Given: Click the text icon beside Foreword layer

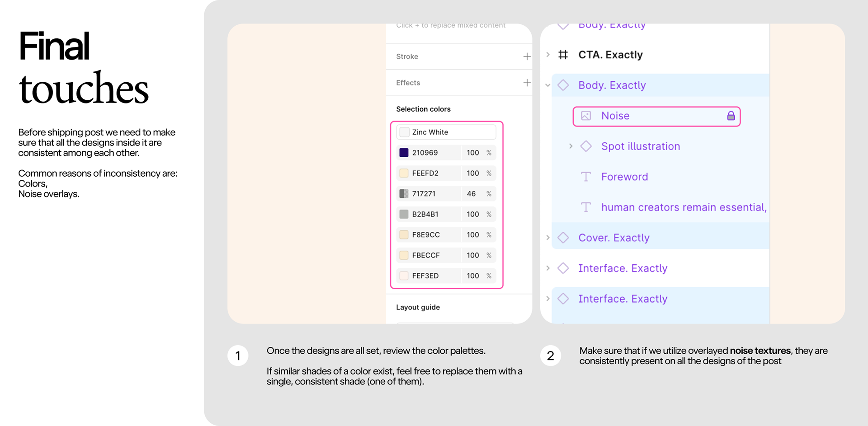Looking at the screenshot, I should tap(586, 177).
